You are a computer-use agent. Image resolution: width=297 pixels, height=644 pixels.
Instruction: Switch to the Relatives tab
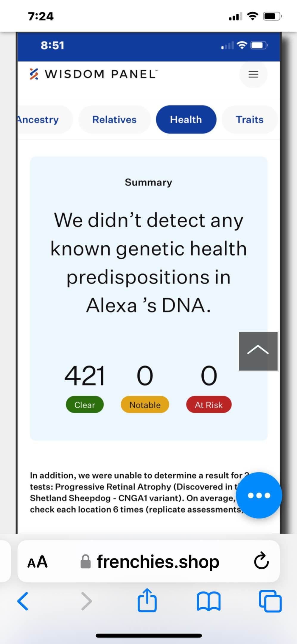click(114, 119)
